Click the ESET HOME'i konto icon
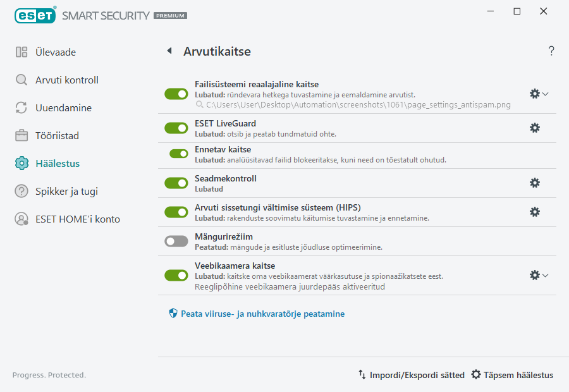 21,219
